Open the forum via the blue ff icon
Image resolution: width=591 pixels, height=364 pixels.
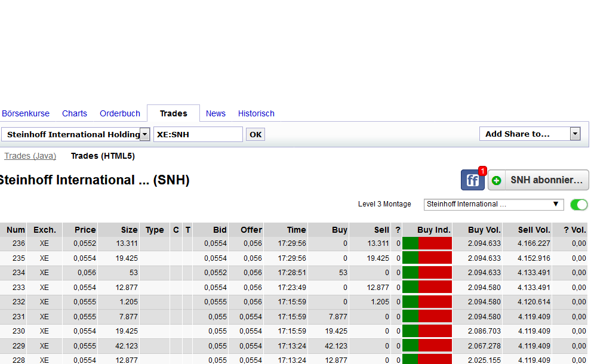pyautogui.click(x=472, y=180)
